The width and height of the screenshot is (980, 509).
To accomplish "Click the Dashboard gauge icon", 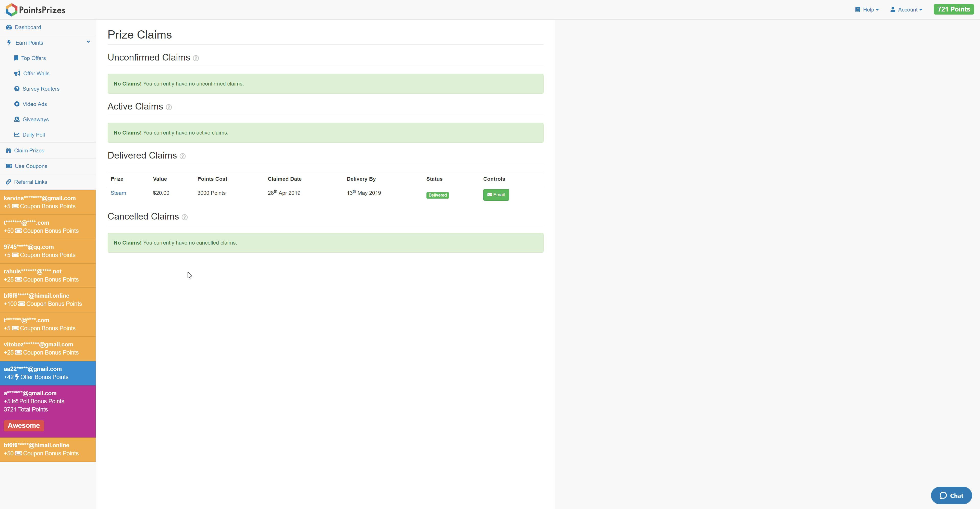I will pos(9,27).
